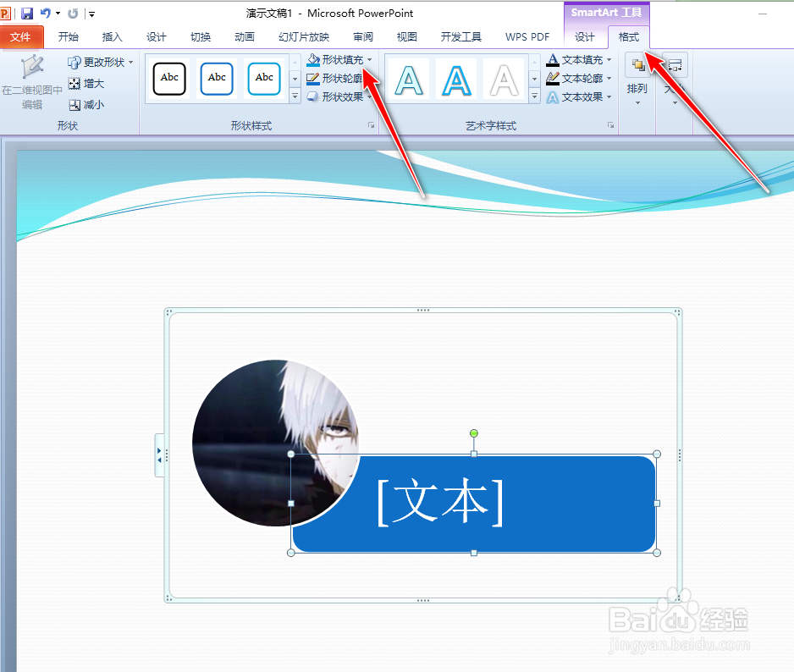
Task: Switch to the 切换 ribbon tab
Action: [x=200, y=37]
